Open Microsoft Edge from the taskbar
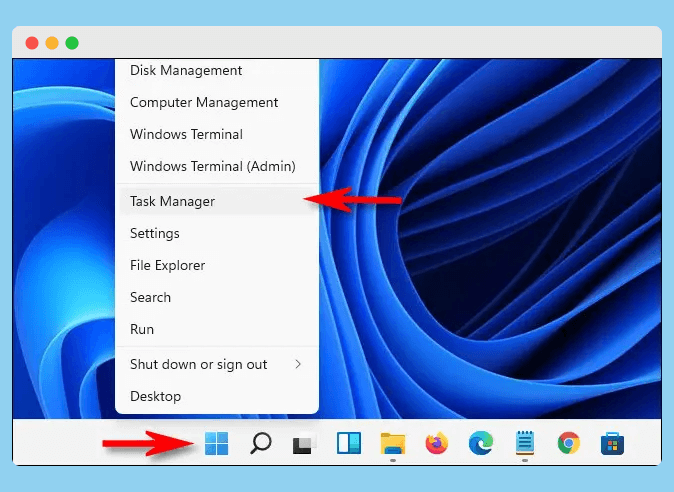674x492 pixels. [x=480, y=443]
